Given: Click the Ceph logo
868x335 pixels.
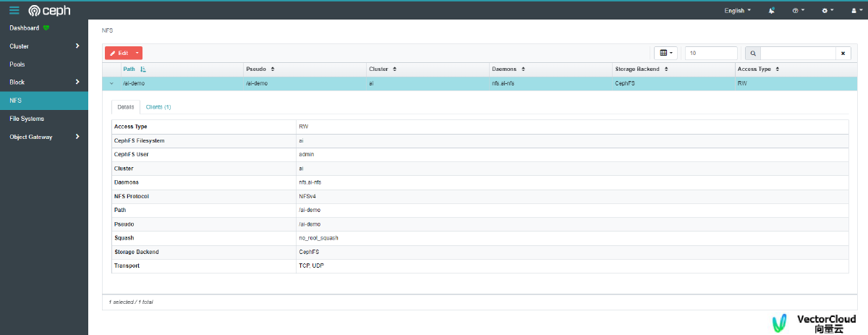Looking at the screenshot, I should [50, 10].
